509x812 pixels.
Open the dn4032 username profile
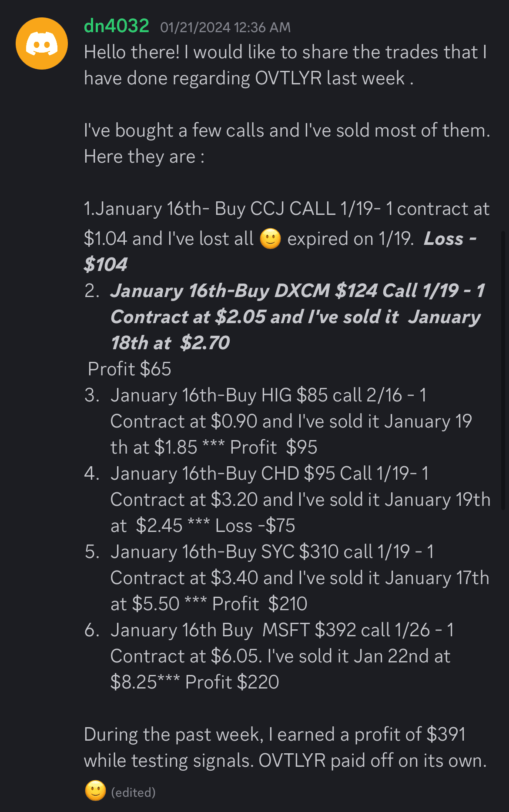tap(116, 26)
